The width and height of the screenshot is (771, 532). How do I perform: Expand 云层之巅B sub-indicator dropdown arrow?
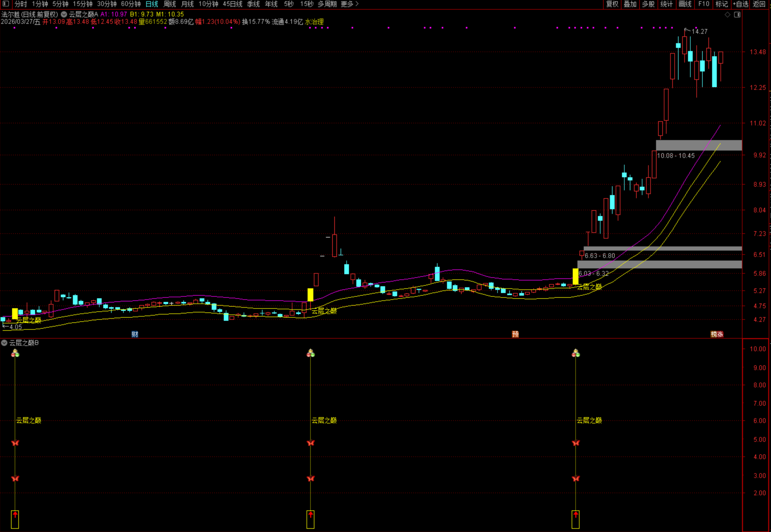tap(4, 343)
